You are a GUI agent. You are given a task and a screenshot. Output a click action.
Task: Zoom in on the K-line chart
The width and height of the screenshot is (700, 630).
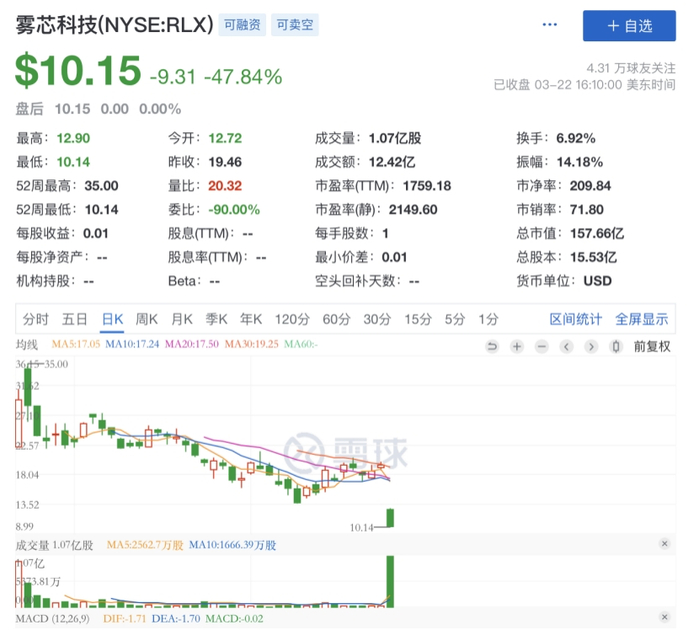click(x=517, y=346)
